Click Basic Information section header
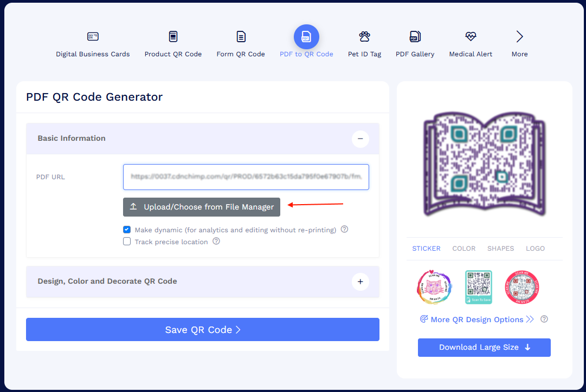586x392 pixels. pyautogui.click(x=203, y=139)
